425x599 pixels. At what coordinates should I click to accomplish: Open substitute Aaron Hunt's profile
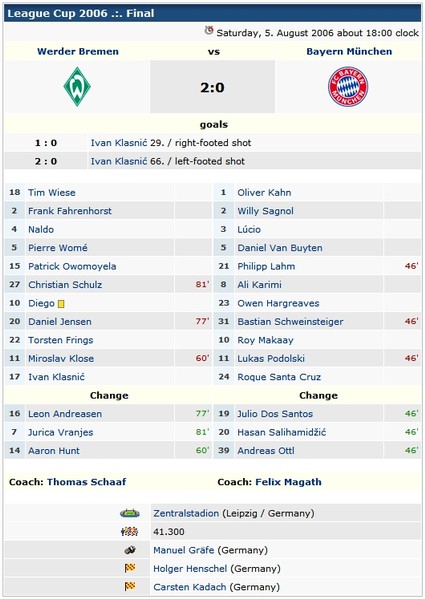pos(54,451)
